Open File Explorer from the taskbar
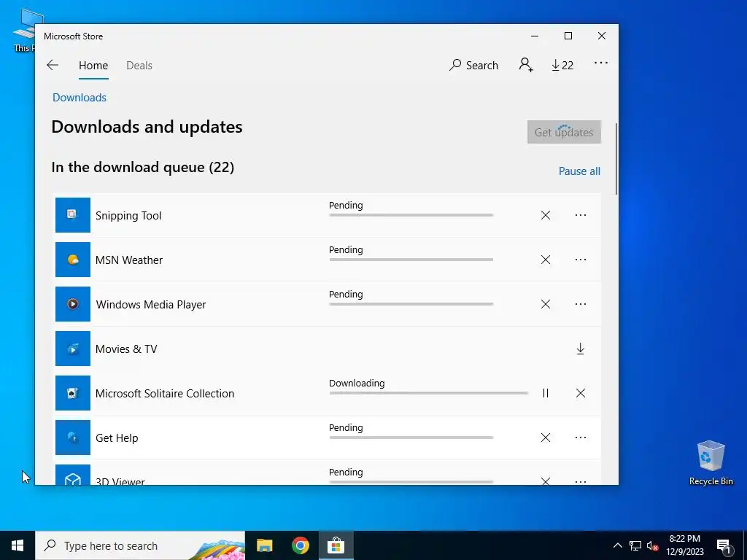This screenshot has height=560, width=747. point(264,545)
